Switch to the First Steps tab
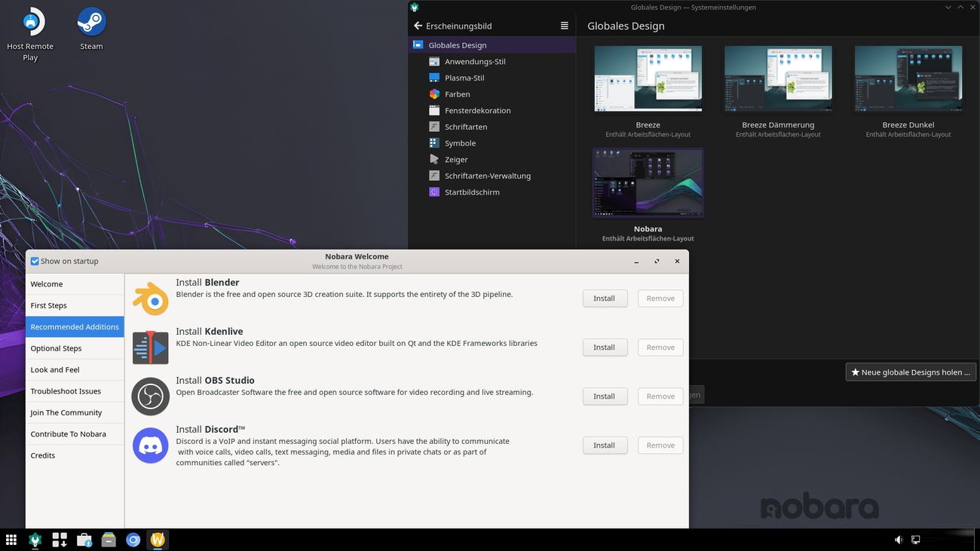This screenshot has height=551, width=980. point(75,305)
